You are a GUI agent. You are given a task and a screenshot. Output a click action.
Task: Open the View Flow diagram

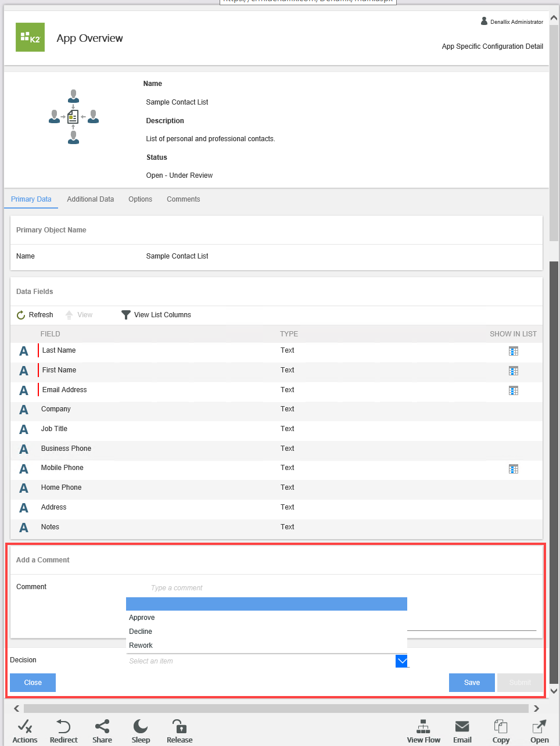click(423, 727)
